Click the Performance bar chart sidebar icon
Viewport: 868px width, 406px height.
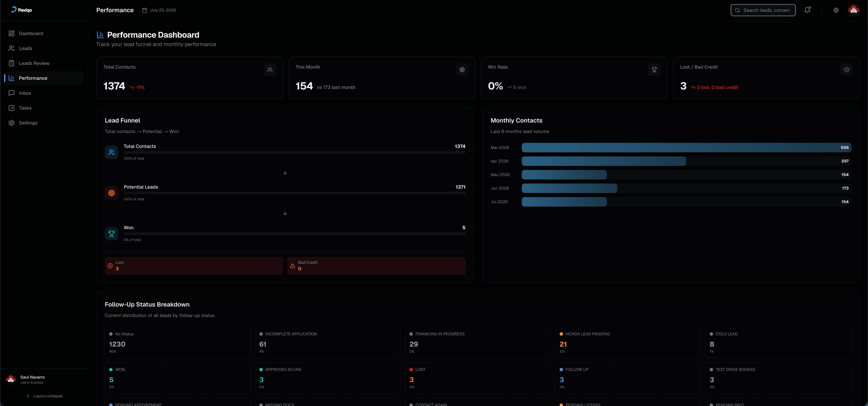point(12,78)
